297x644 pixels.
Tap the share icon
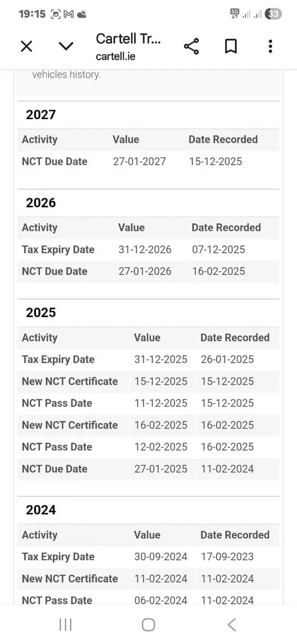pos(191,47)
